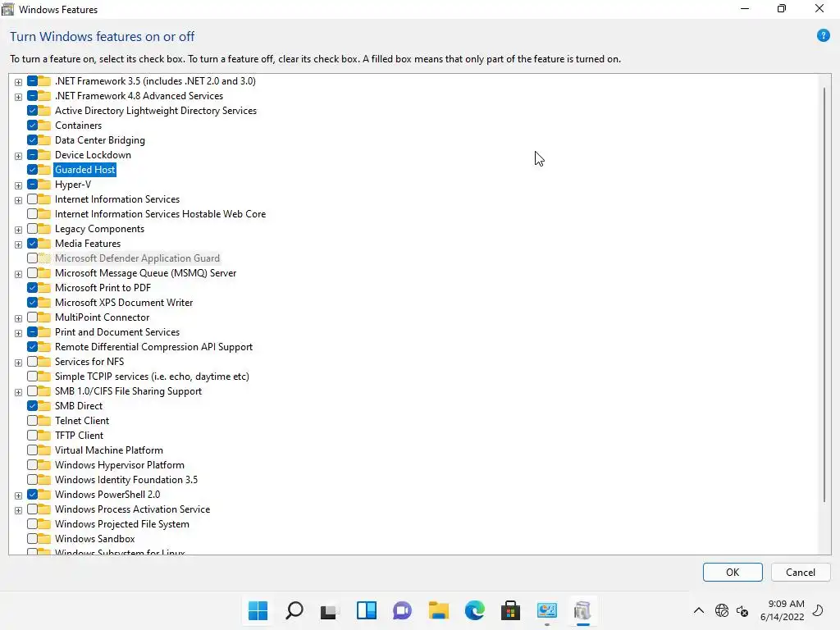Enable Virtual Machine Platform checkbox
Viewport: 840px width, 630px height.
[32, 450]
